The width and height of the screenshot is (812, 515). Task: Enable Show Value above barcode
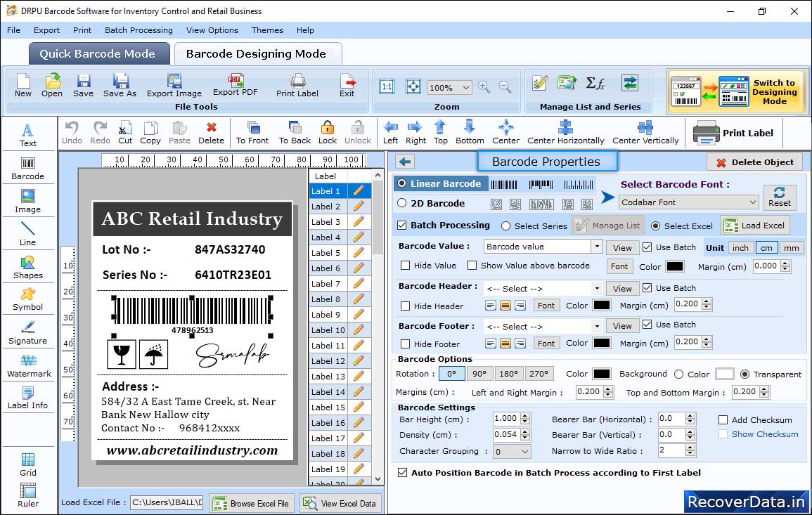point(472,266)
